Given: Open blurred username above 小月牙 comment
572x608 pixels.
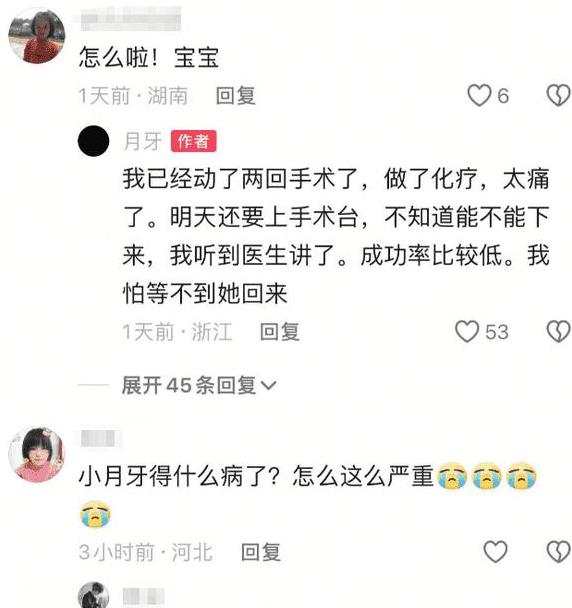Looking at the screenshot, I should point(100,438).
